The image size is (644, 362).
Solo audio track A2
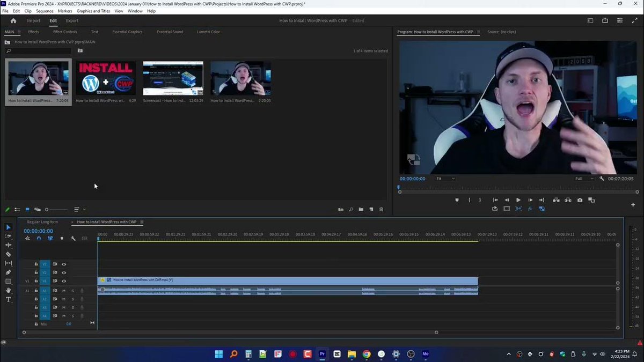click(73, 299)
